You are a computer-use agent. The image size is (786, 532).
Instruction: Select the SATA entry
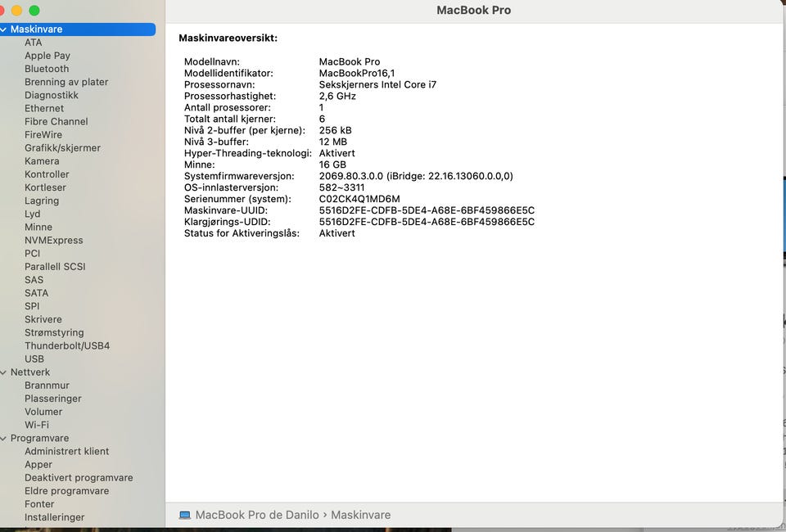click(x=36, y=293)
